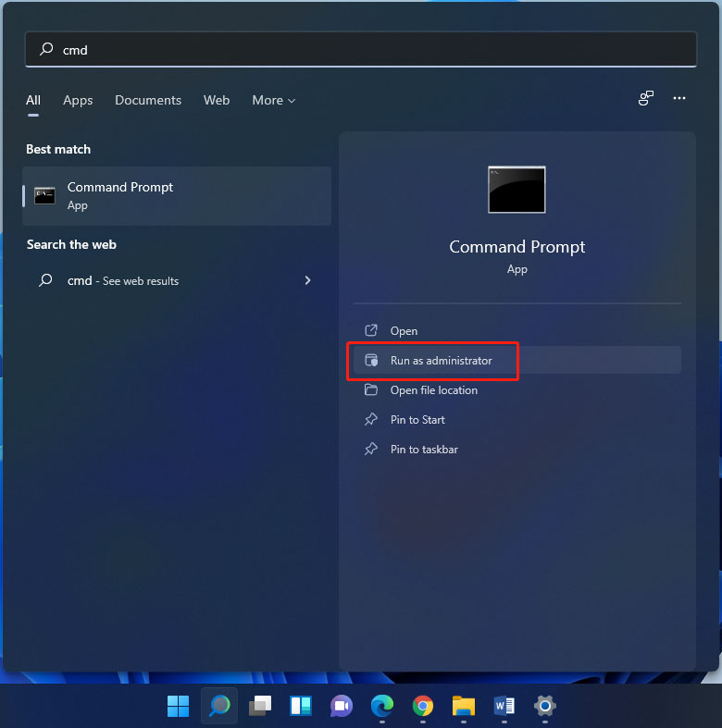
Task: Switch to the Apps filter tab
Action: 78,100
